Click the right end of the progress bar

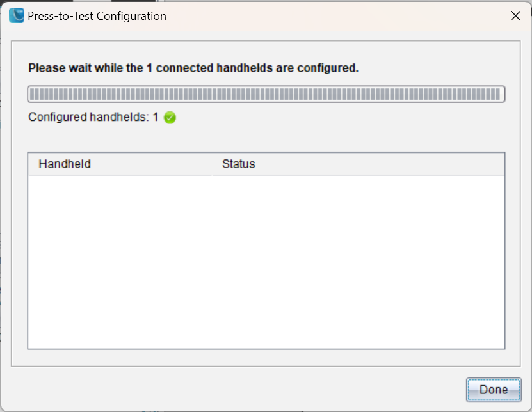tap(499, 95)
